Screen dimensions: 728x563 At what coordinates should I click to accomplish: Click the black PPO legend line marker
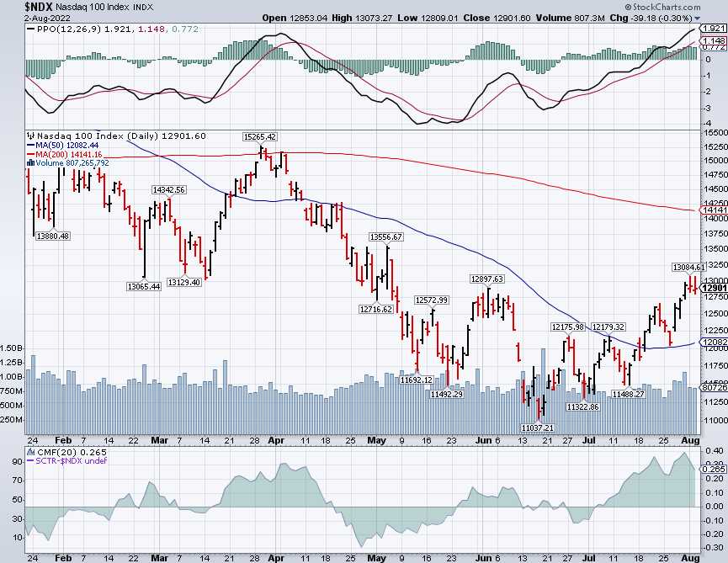[x=31, y=29]
